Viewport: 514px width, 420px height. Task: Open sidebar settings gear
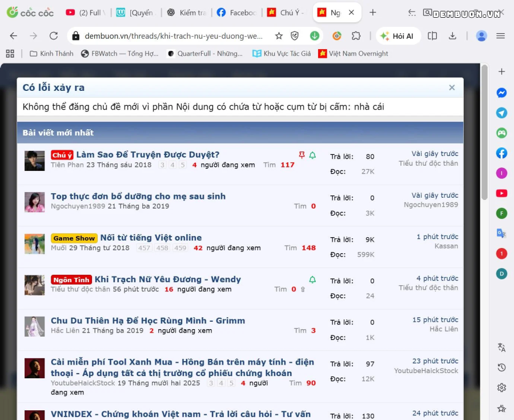tap(501, 388)
